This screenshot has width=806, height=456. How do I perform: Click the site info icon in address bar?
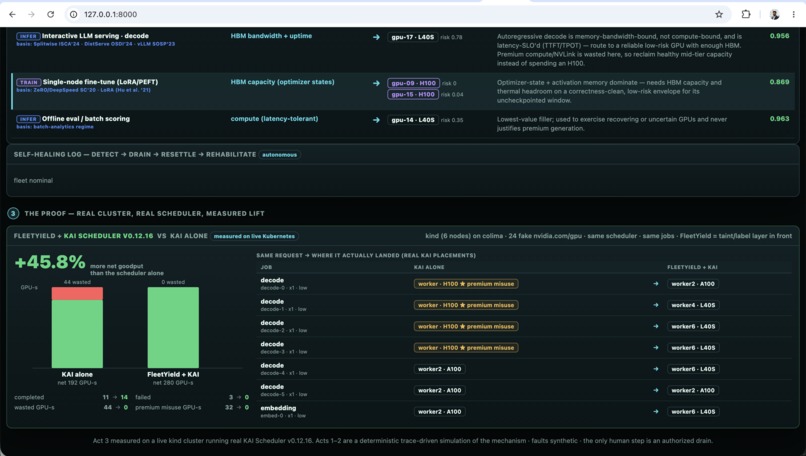(74, 14)
